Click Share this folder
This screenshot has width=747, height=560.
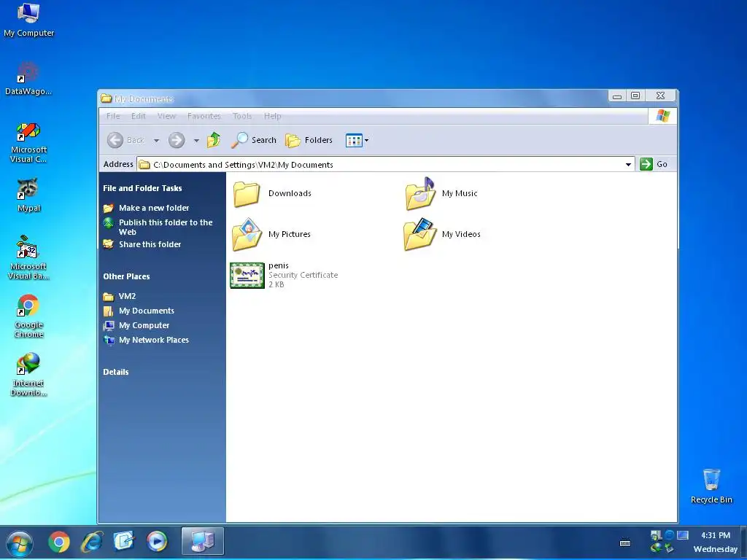[150, 244]
